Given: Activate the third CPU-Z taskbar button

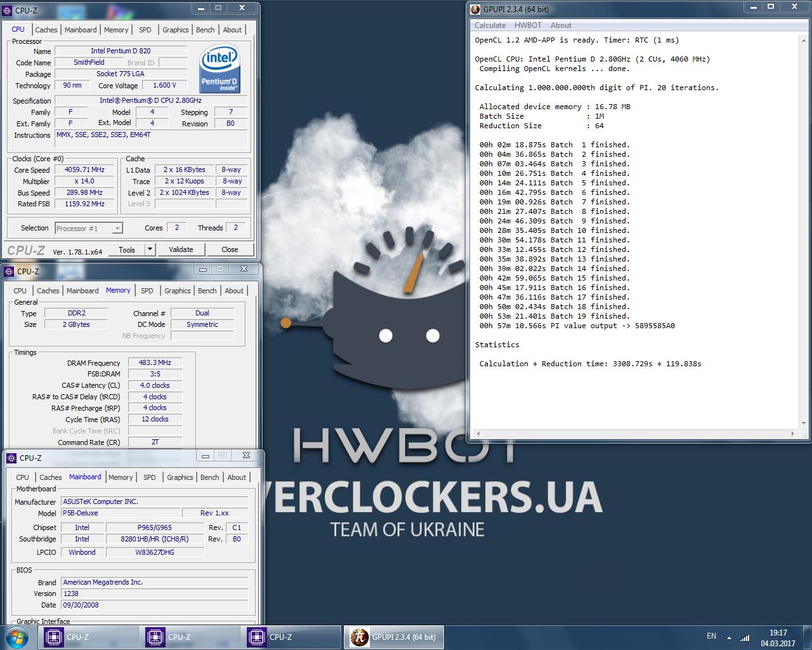Looking at the screenshot, I should click(291, 637).
